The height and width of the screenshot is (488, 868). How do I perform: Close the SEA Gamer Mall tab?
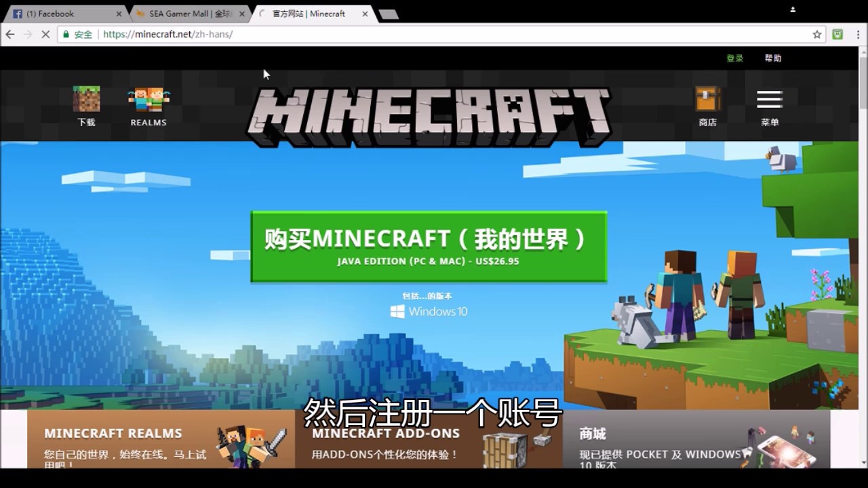(242, 14)
